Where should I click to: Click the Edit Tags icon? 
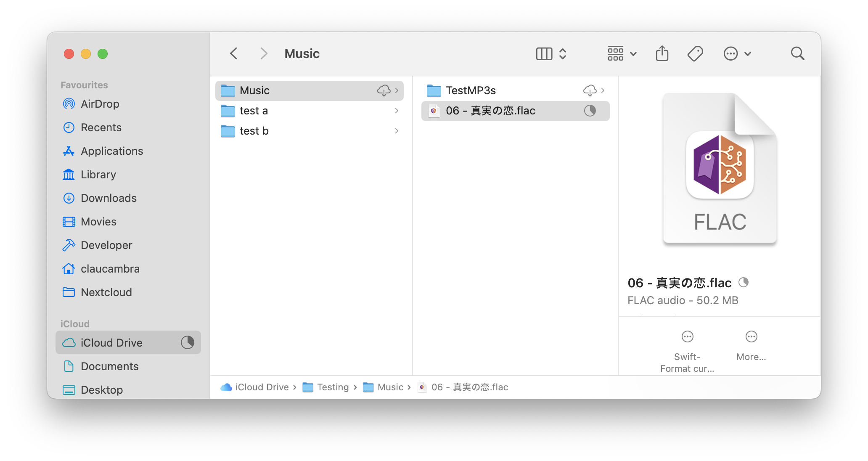pyautogui.click(x=695, y=53)
